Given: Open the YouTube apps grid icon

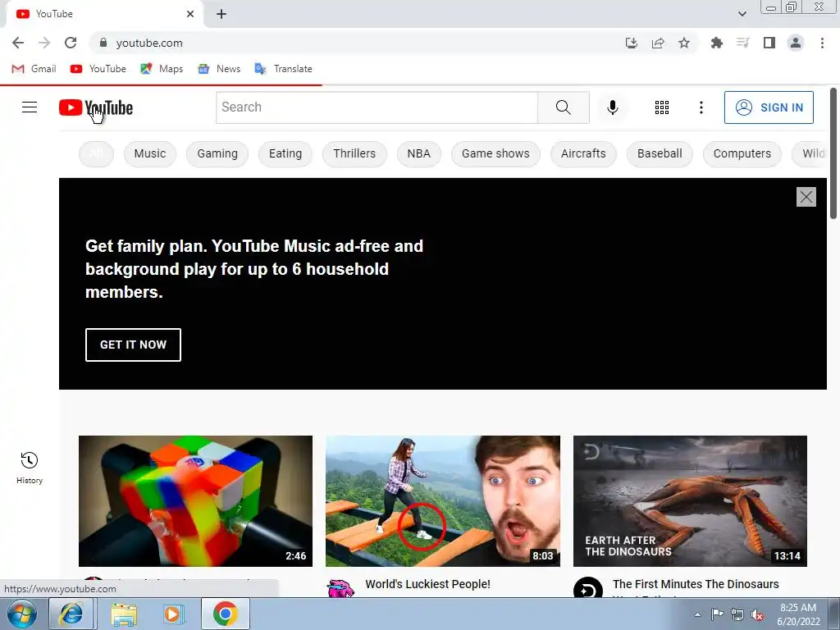Looking at the screenshot, I should click(662, 107).
